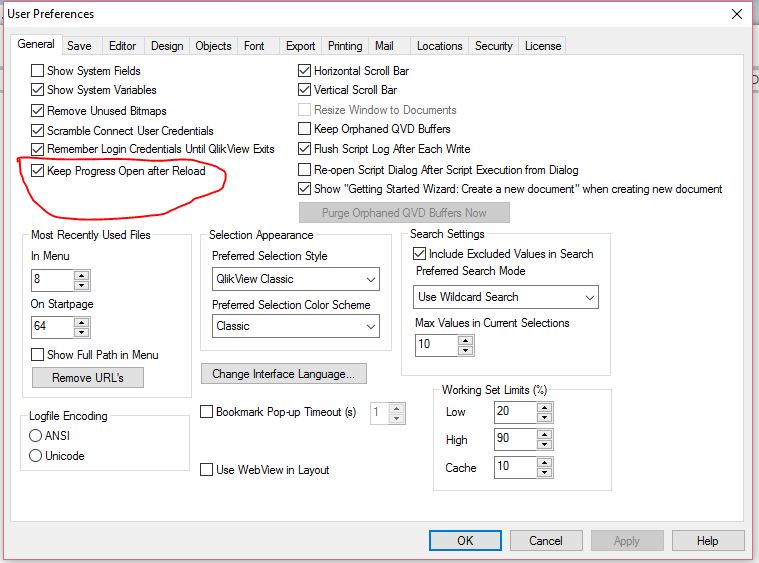The image size is (759, 563).
Task: Uncheck Remove Unused Bitmaps
Action: click(37, 111)
